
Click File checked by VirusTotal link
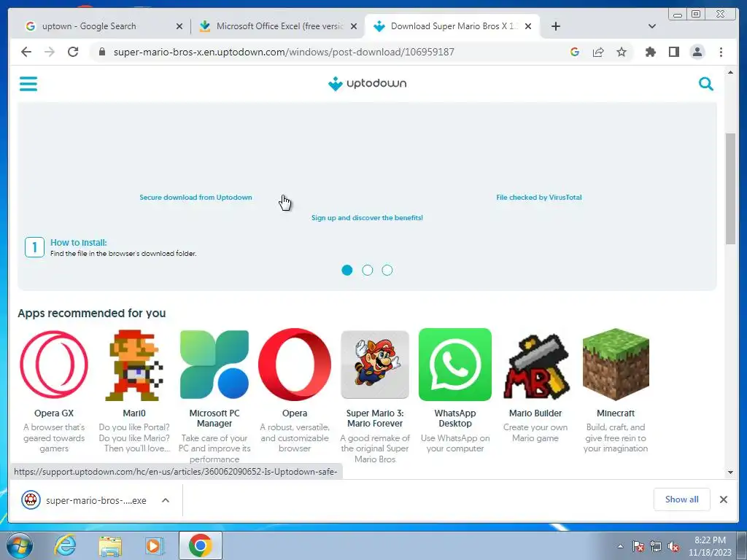click(539, 197)
